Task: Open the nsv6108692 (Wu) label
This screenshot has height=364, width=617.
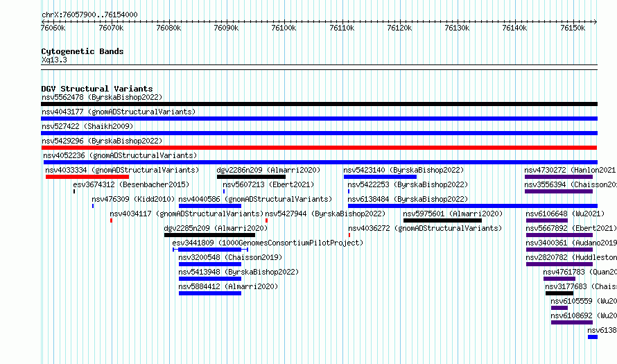Action: (584, 315)
